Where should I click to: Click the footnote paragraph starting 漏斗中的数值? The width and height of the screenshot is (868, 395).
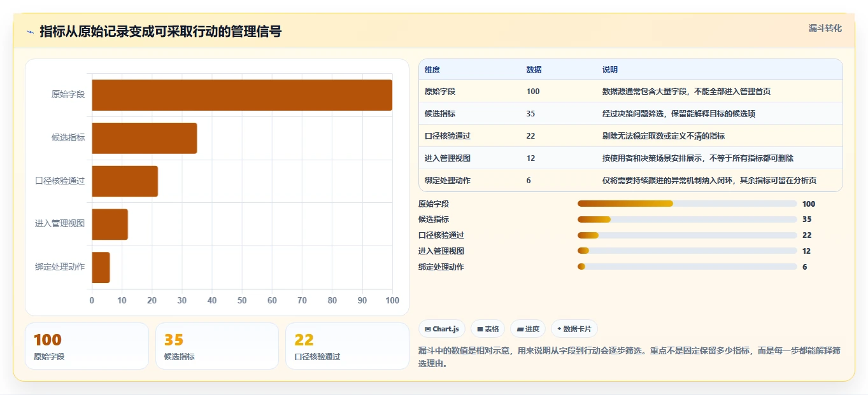630,357
